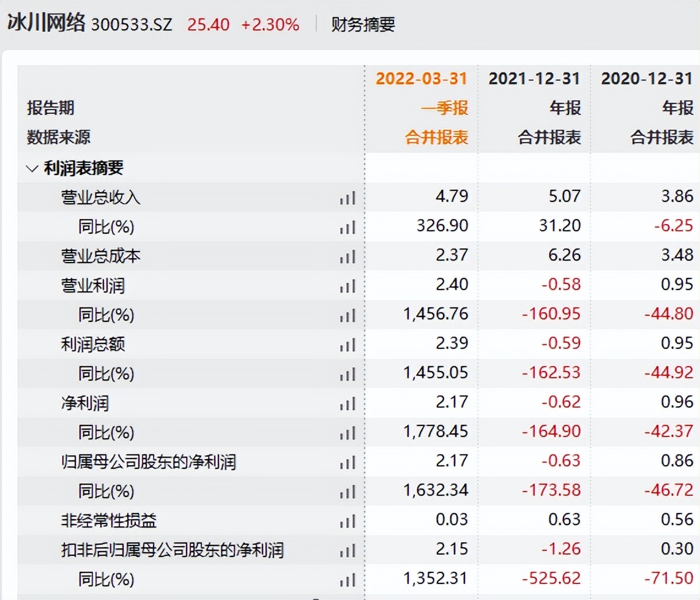Select the 非经常性损益 row label
Viewport: 700px width, 600px height.
pos(109,521)
